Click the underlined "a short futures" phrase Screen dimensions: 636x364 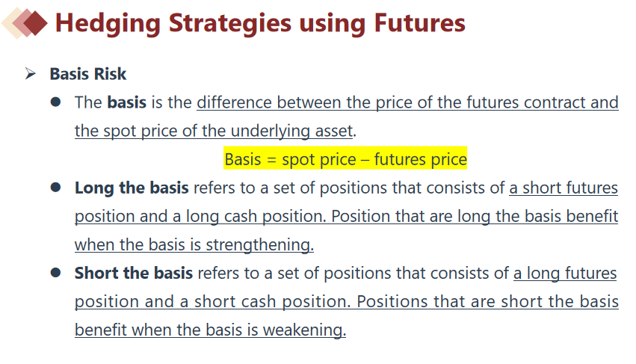coord(564,188)
